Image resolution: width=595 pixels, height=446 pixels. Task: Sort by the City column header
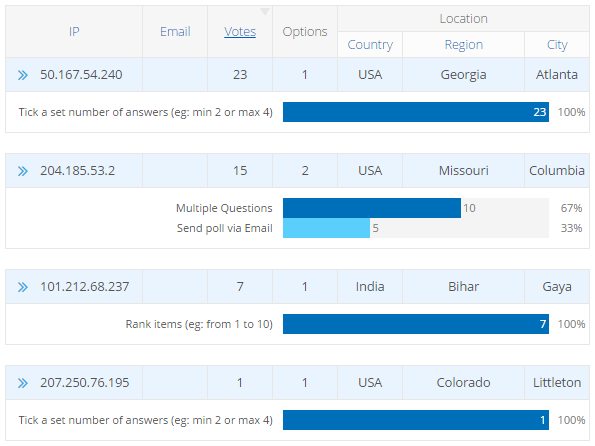point(557,45)
